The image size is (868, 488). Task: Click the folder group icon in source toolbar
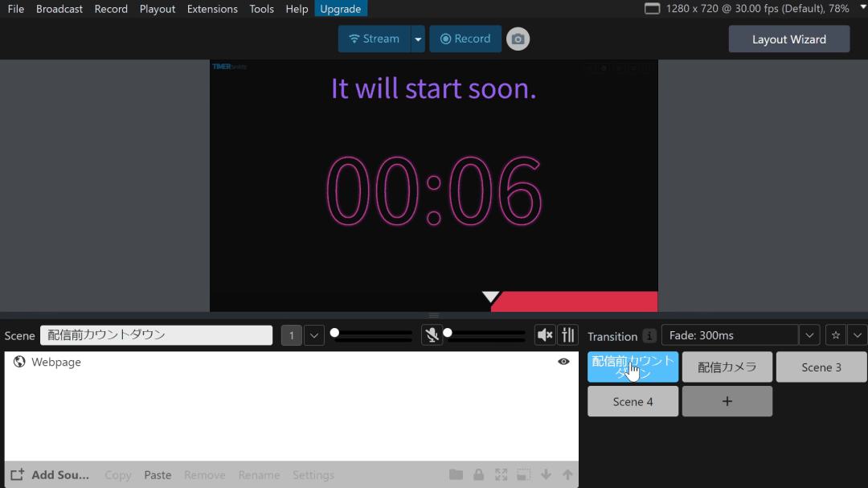coord(456,475)
